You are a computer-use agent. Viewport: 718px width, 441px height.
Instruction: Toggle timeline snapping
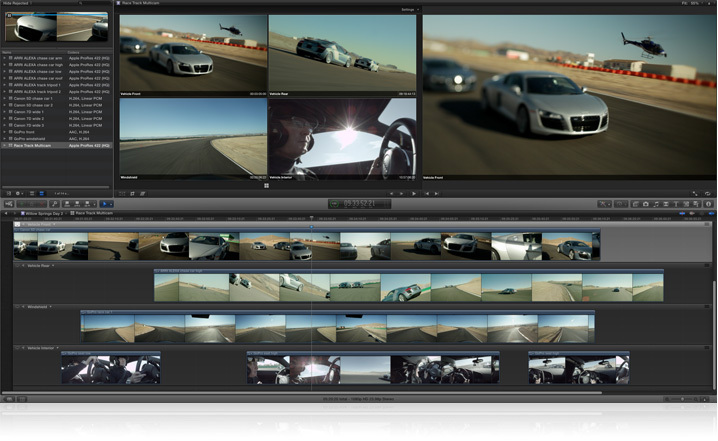pyautogui.click(x=711, y=213)
